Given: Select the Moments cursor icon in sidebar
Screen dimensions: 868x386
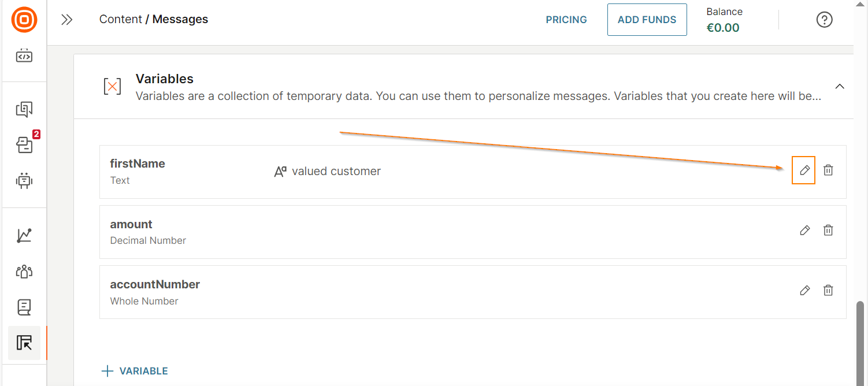Looking at the screenshot, I should (x=24, y=343).
